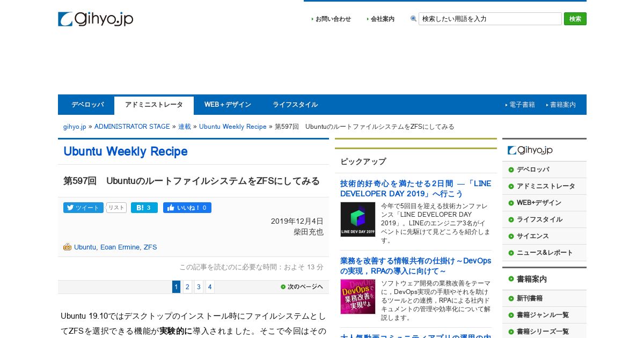644x338 pixels.
Task: Click the author name 柴田充也
Action: click(309, 232)
